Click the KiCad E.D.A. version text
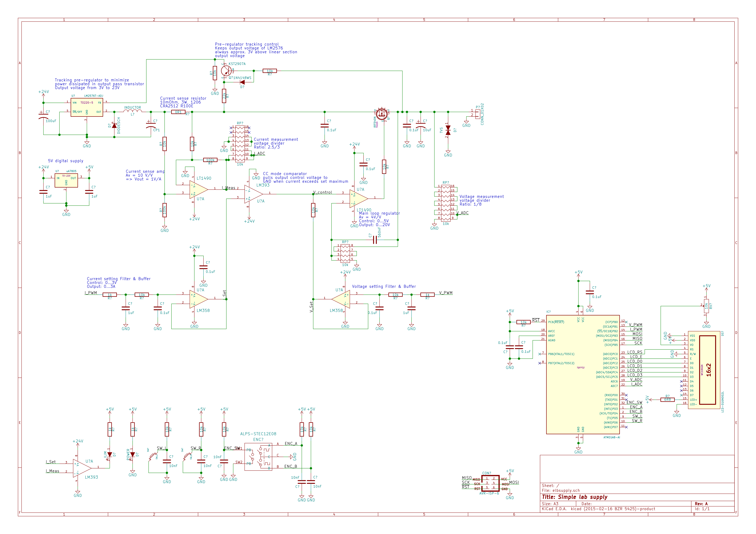 point(599,509)
